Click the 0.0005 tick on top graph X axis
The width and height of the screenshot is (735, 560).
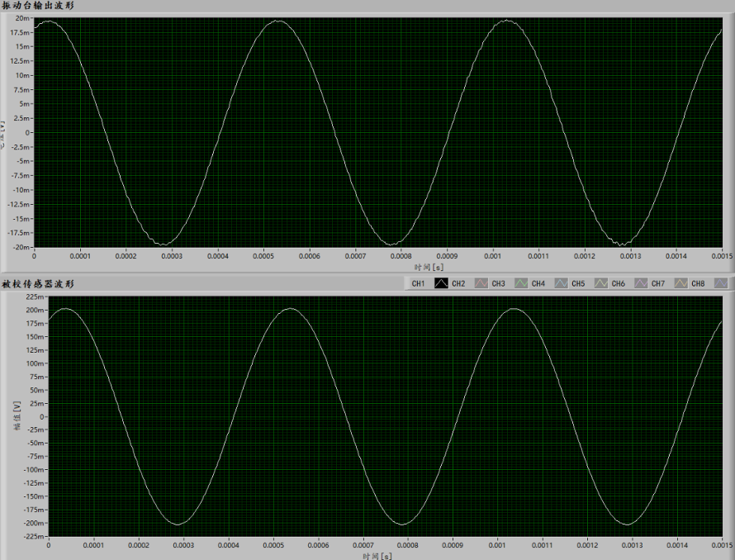(x=263, y=256)
